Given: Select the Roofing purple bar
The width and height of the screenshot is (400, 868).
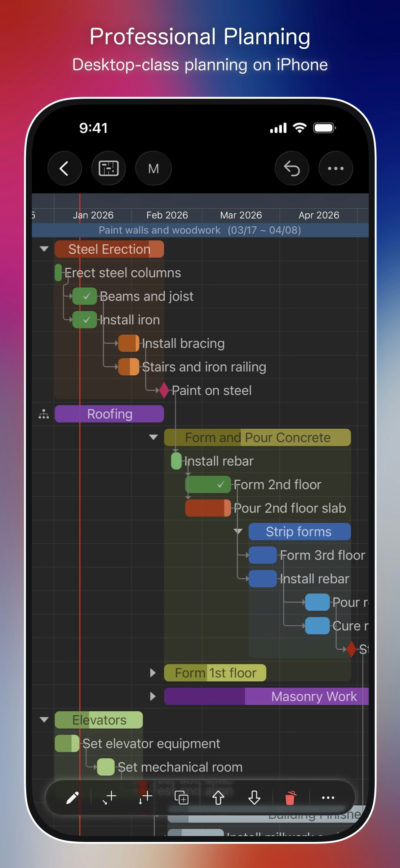Looking at the screenshot, I should point(109,414).
